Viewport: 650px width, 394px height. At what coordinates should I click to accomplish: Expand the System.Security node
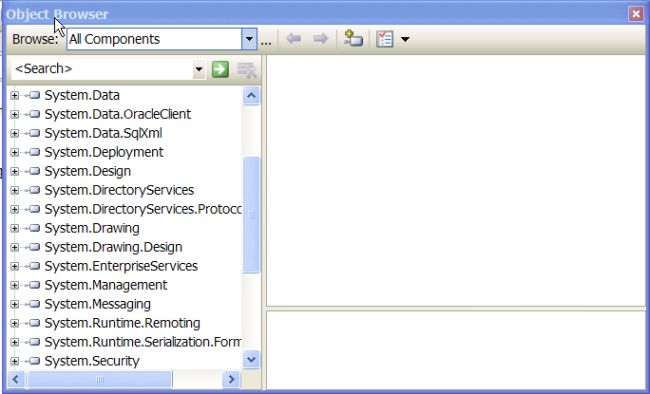click(x=15, y=361)
